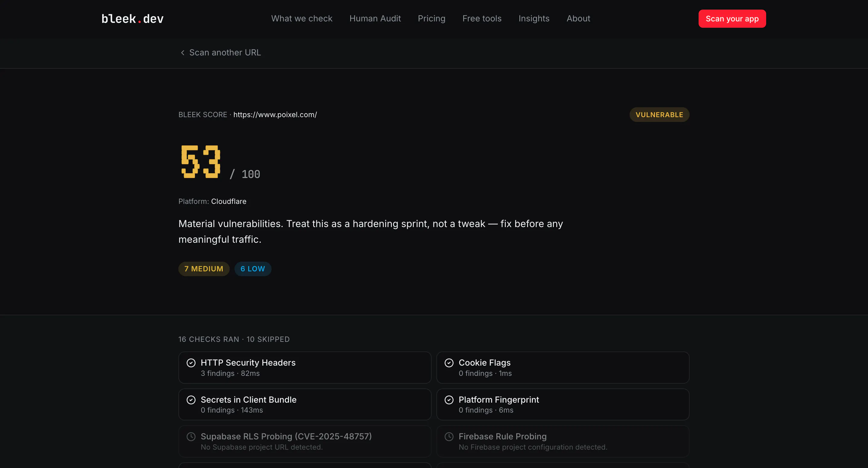Click the 3 findings · 82ms text
868x468 pixels.
230,373
